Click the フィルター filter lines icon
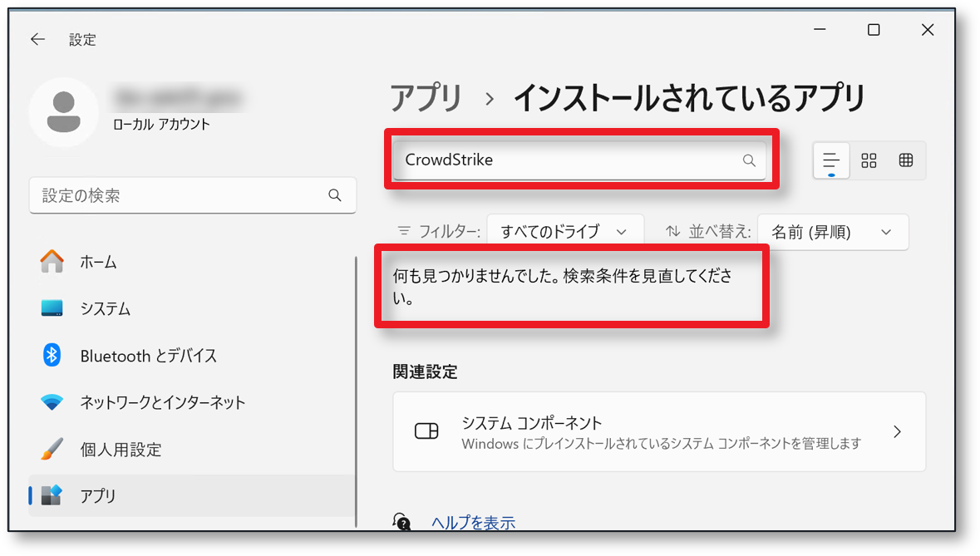 (404, 231)
